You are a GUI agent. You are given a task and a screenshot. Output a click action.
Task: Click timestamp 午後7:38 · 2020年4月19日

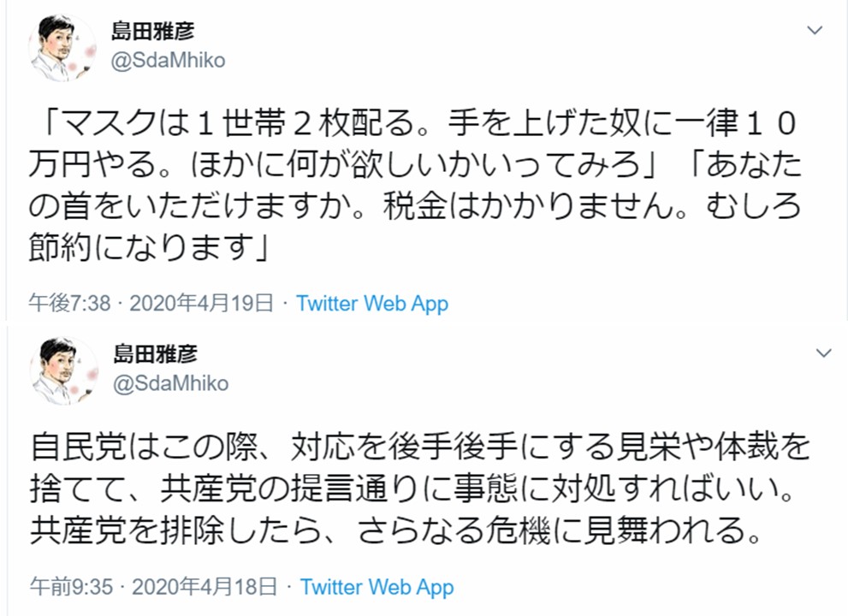tap(151, 304)
